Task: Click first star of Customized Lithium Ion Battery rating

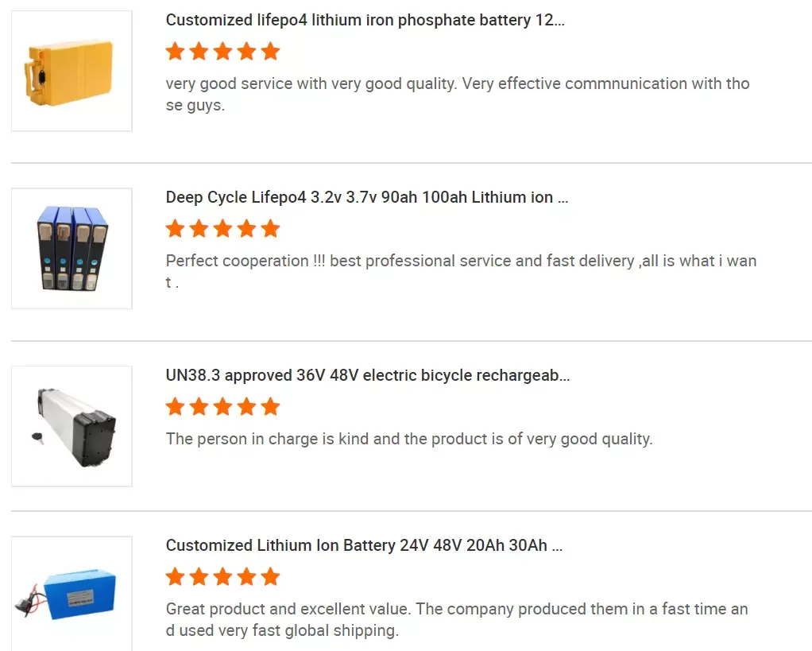Action: (175, 577)
